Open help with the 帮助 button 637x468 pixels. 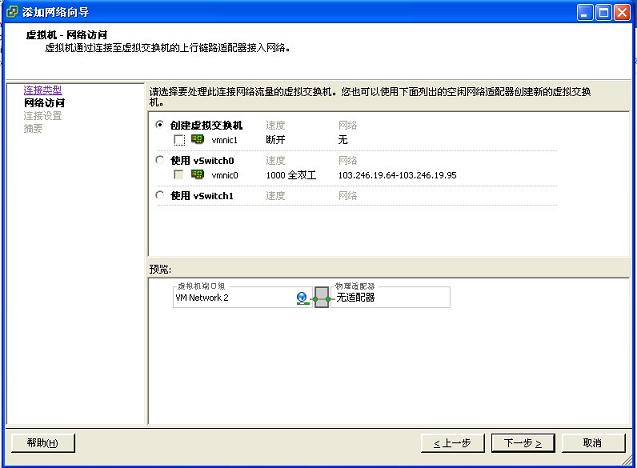pos(42,442)
